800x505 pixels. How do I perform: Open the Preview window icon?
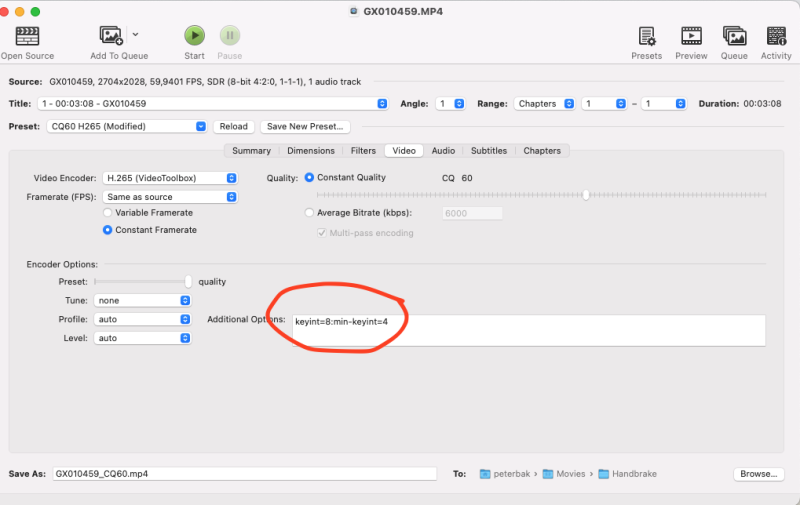[x=691, y=36]
